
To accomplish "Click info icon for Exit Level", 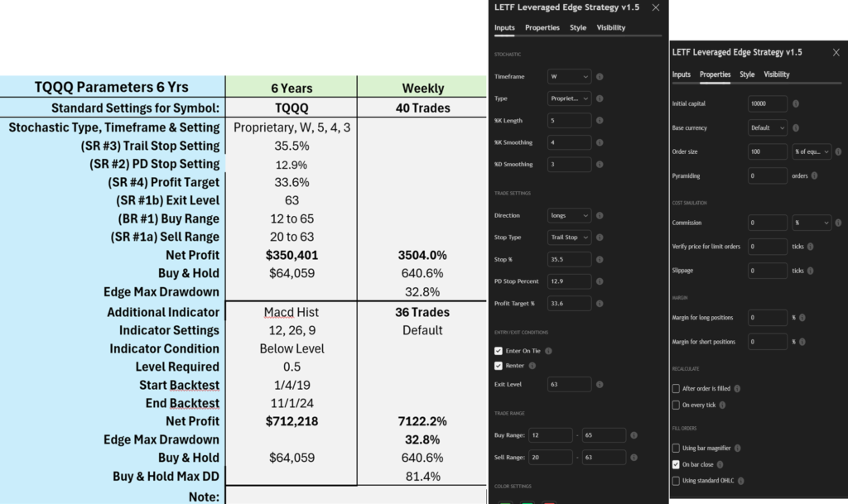I will pos(600,385).
